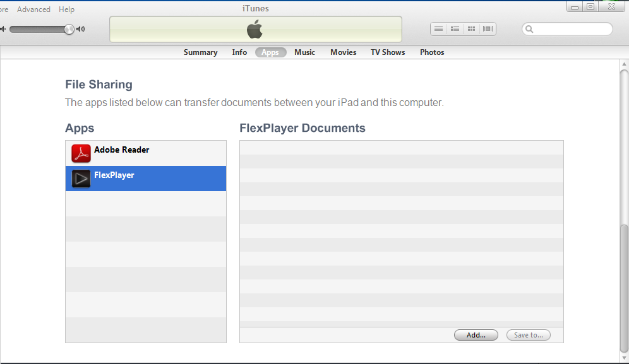Go to the Music tab
This screenshot has height=364, width=629.
304,52
